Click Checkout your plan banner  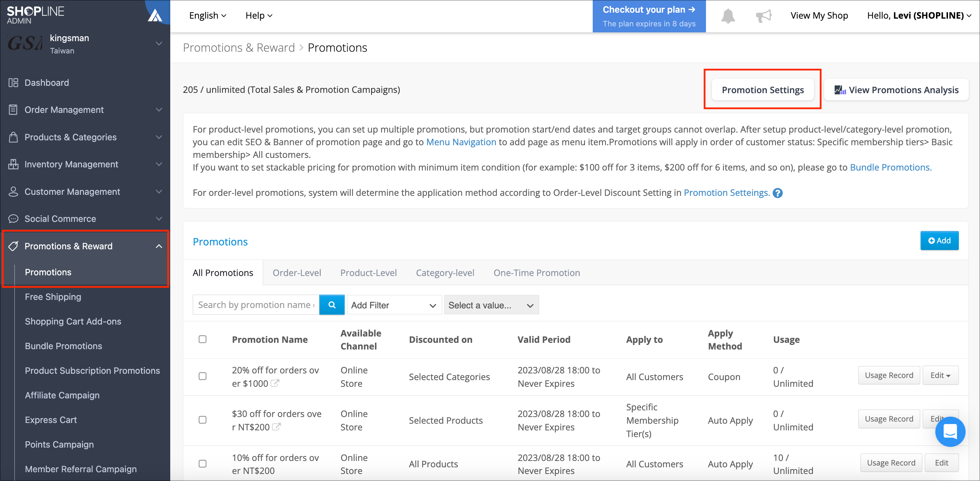(649, 16)
